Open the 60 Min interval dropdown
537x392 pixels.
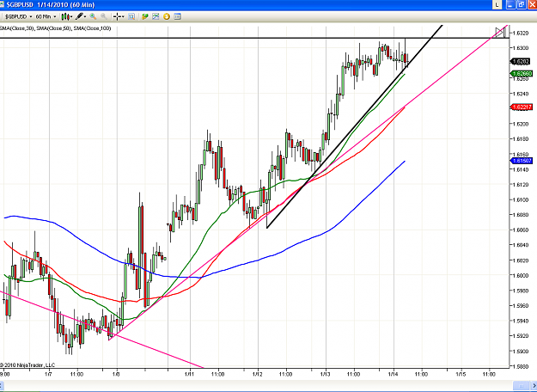coord(46,16)
